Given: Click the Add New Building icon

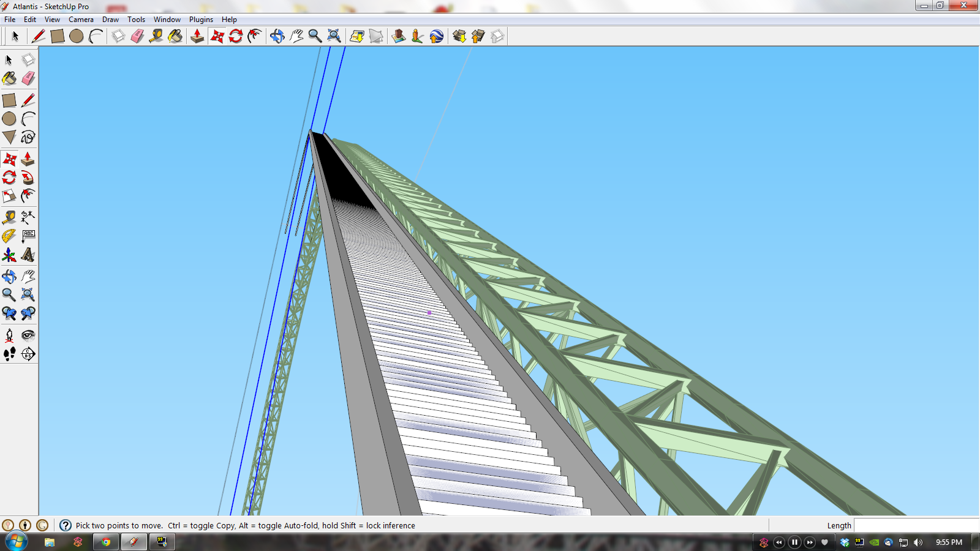Looking at the screenshot, I should tap(399, 36).
